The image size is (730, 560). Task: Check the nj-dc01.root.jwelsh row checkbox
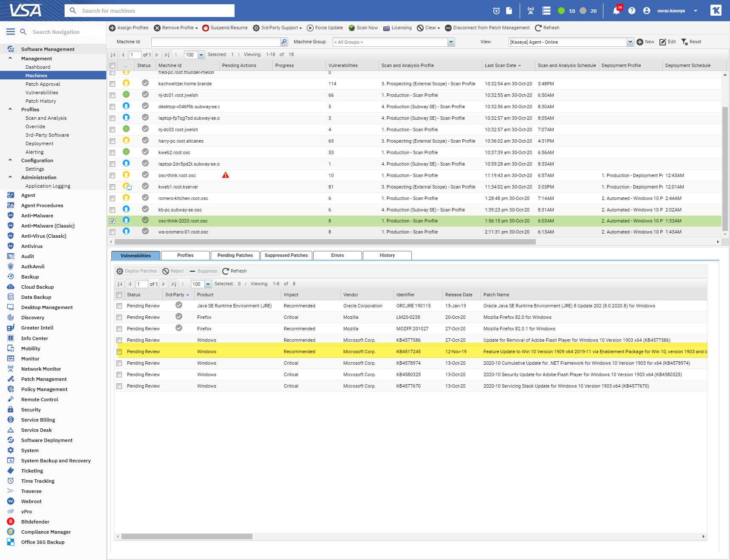(113, 95)
